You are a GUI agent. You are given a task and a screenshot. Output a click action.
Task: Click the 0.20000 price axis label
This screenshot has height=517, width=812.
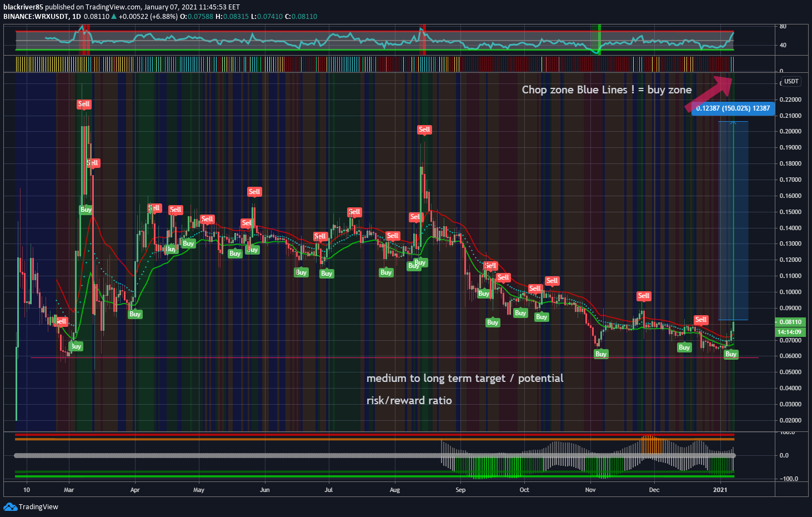click(790, 131)
